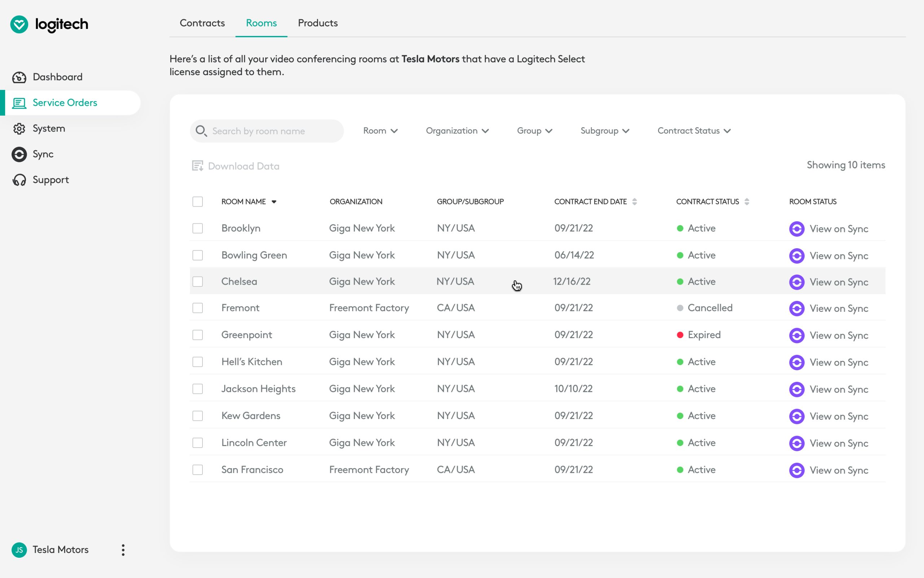Open Support headset icon
Image resolution: width=924 pixels, height=578 pixels.
coord(19,180)
